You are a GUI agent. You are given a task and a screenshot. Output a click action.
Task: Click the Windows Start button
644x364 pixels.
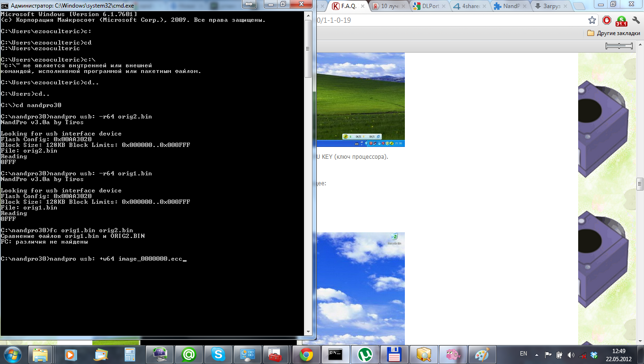click(x=13, y=354)
